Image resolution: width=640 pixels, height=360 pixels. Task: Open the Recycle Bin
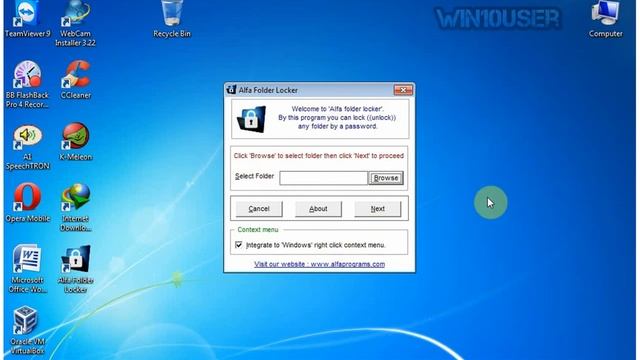pyautogui.click(x=172, y=18)
